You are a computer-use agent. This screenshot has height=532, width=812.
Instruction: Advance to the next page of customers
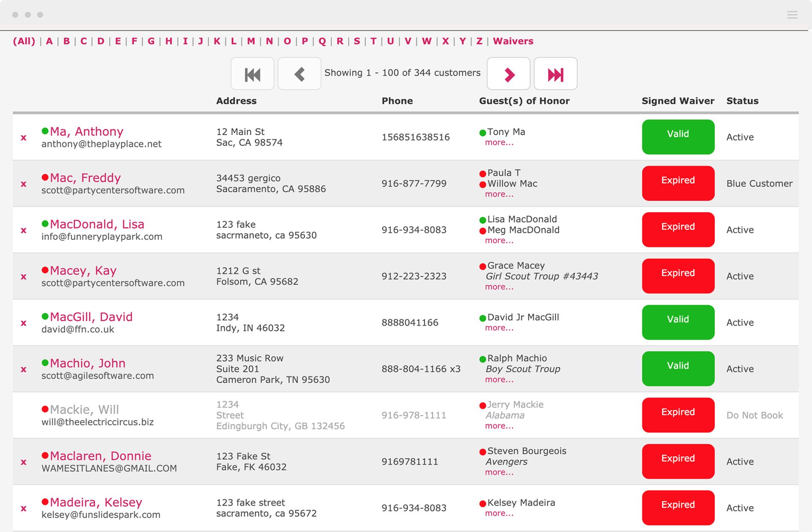click(x=508, y=74)
